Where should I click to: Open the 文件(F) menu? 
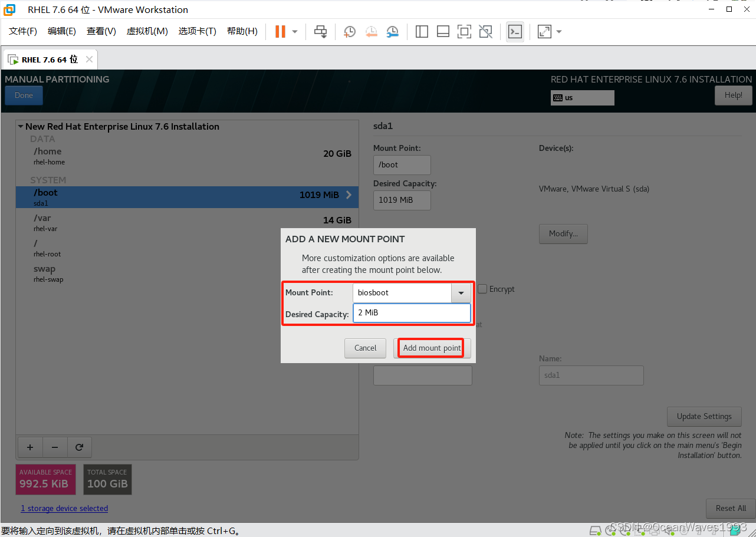click(x=23, y=31)
